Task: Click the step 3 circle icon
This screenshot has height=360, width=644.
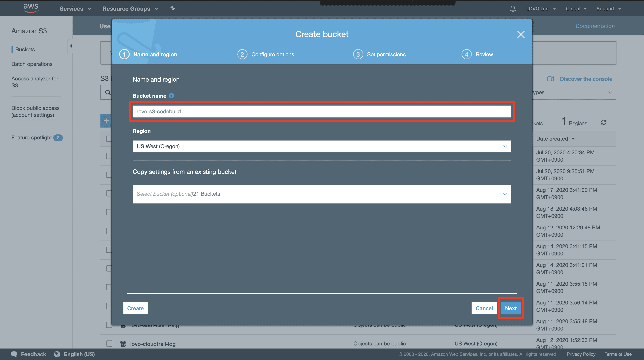Action: point(358,54)
